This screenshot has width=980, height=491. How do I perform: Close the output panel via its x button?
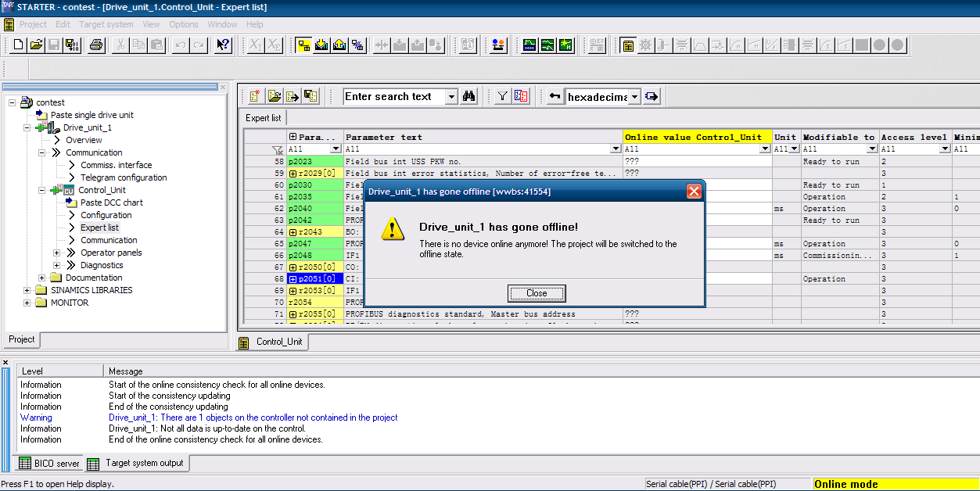tap(6, 363)
